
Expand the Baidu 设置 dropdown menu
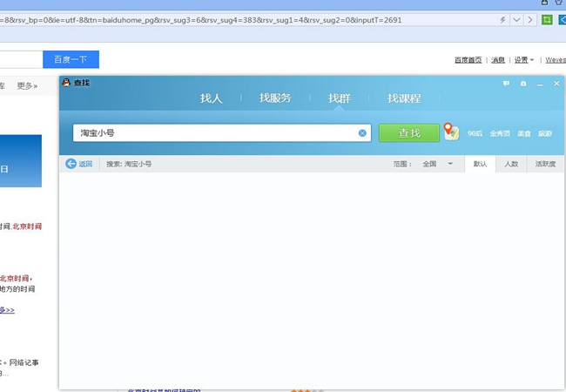tap(523, 60)
